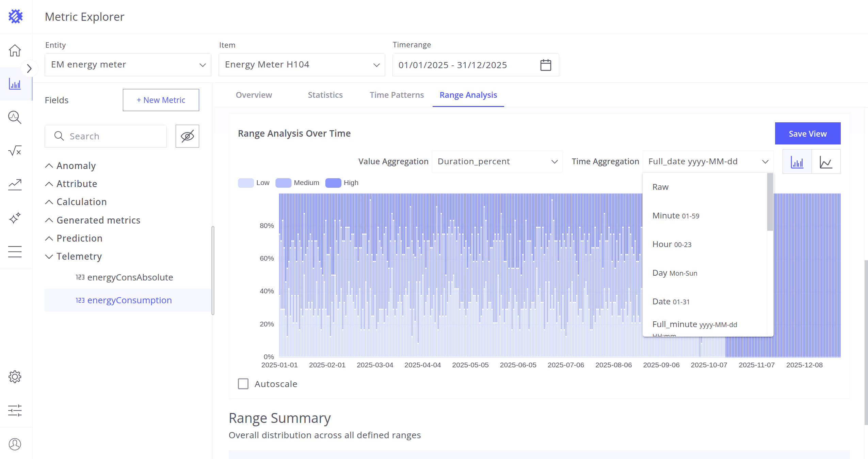Open the timerange calendar icon
Screen dimensions: 868x459
click(546, 65)
